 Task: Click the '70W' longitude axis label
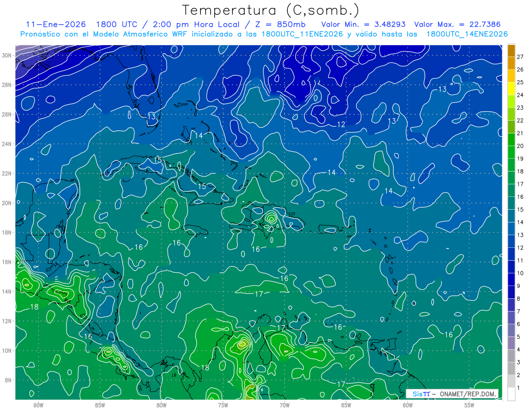coord(285,405)
